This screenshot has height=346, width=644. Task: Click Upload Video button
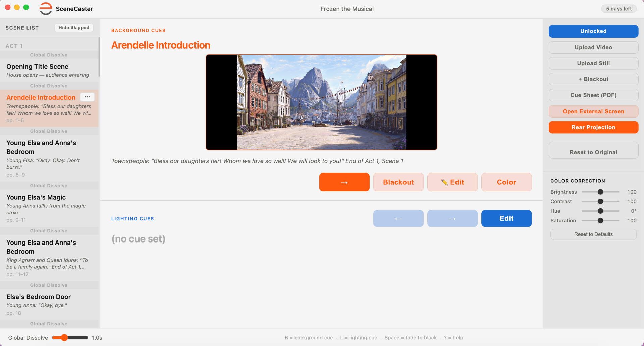[x=593, y=47]
